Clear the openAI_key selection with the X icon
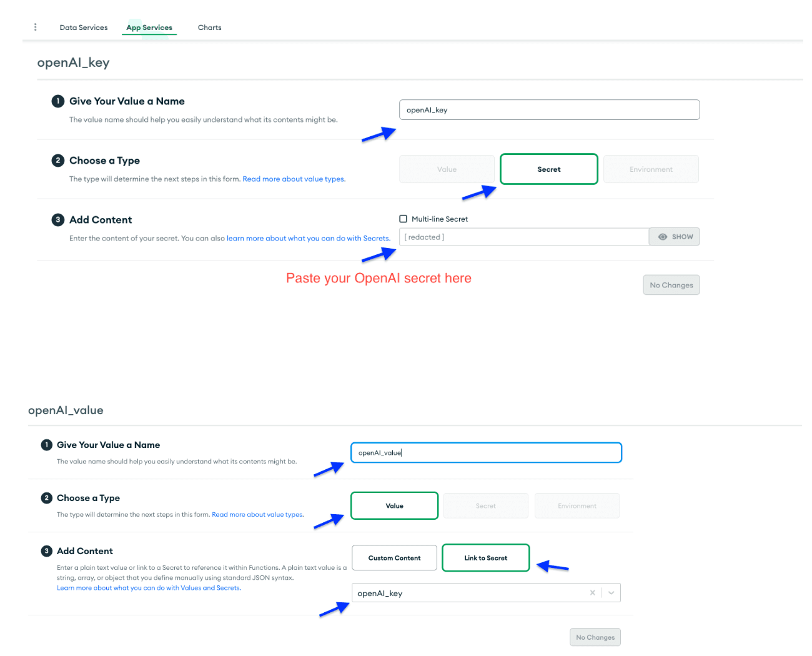The width and height of the screenshot is (812, 656). pyautogui.click(x=592, y=593)
